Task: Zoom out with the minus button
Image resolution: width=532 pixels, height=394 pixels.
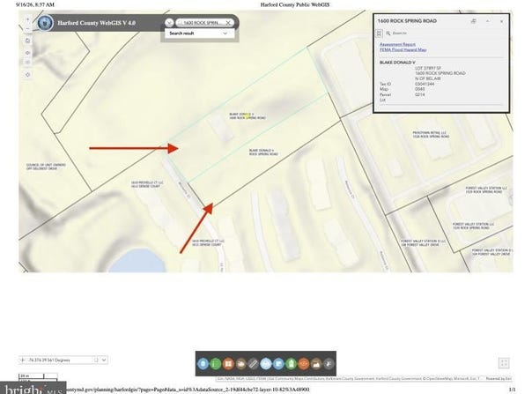Action: pyautogui.click(x=28, y=28)
